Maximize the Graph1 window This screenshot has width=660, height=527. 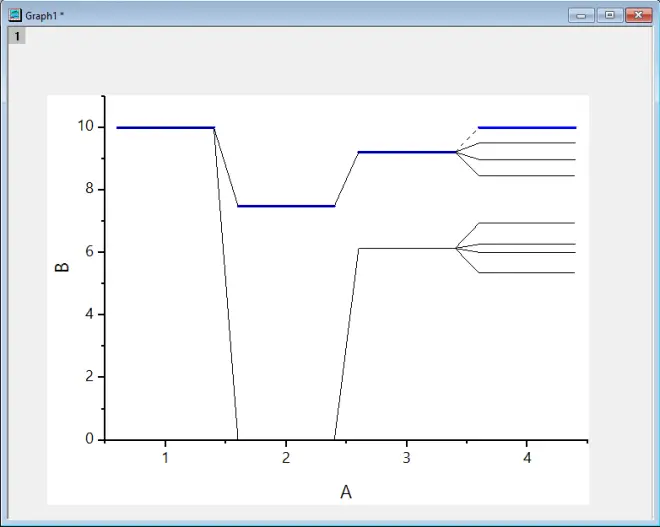(x=609, y=16)
